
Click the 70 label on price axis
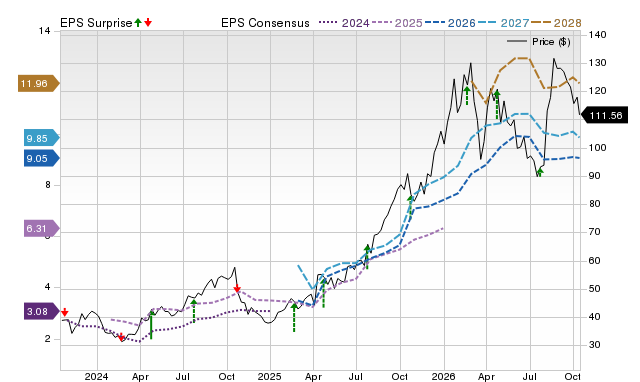click(595, 232)
